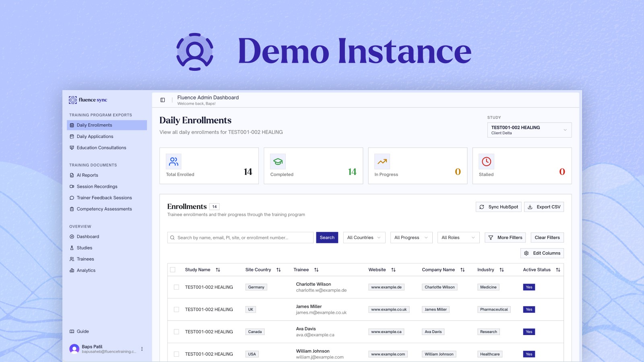
Task: Open the All Countries filter dropdown
Action: [x=364, y=238]
